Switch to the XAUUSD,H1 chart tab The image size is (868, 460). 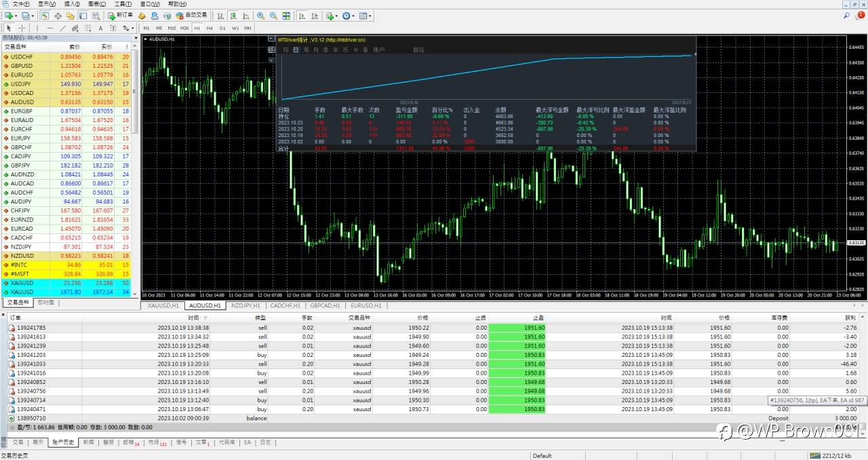coord(163,306)
